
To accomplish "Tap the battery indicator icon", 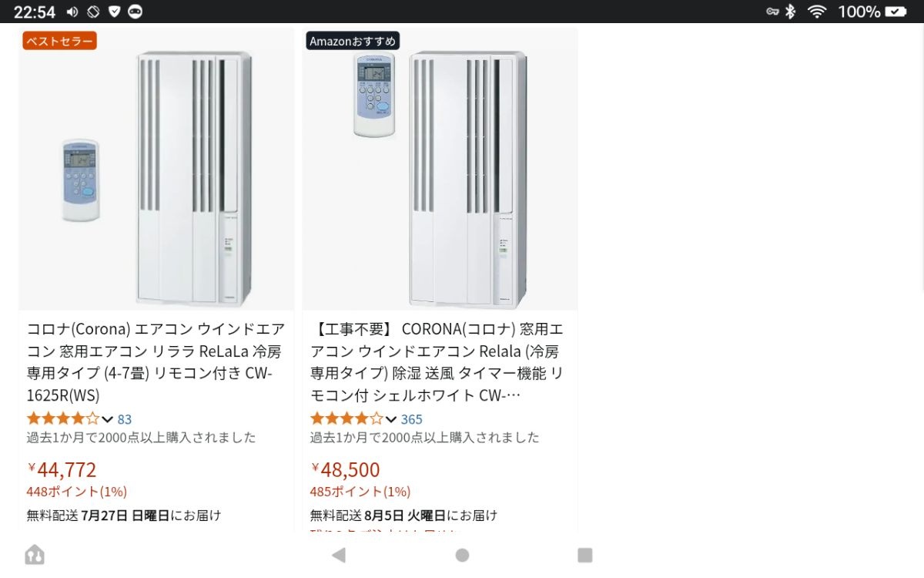I will click(x=896, y=12).
